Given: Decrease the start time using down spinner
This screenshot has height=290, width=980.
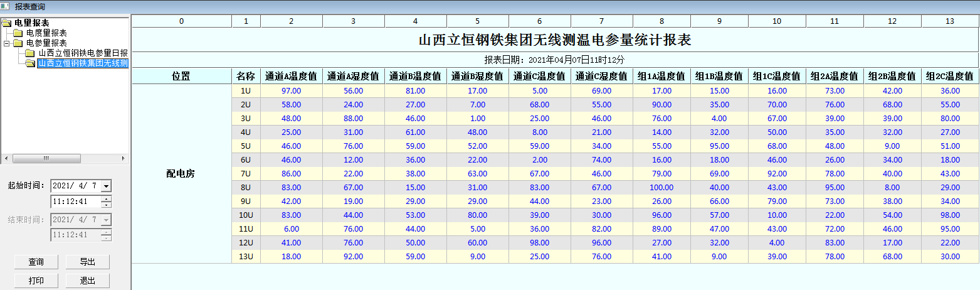Looking at the screenshot, I should (x=106, y=205).
